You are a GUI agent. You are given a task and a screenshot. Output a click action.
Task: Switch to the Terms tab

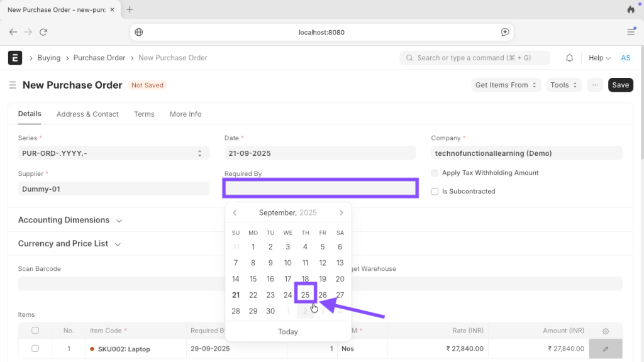[x=144, y=114]
